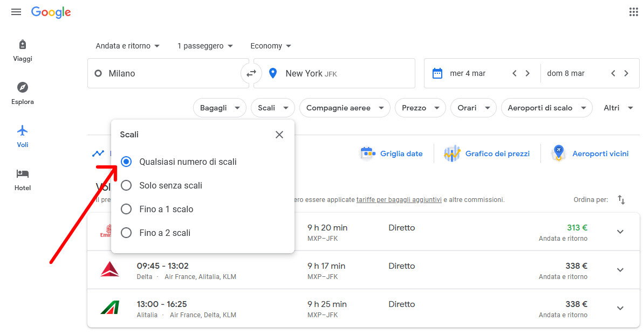Open the Google main hamburger menu
Viewport: 644px width, 335px height.
[16, 12]
